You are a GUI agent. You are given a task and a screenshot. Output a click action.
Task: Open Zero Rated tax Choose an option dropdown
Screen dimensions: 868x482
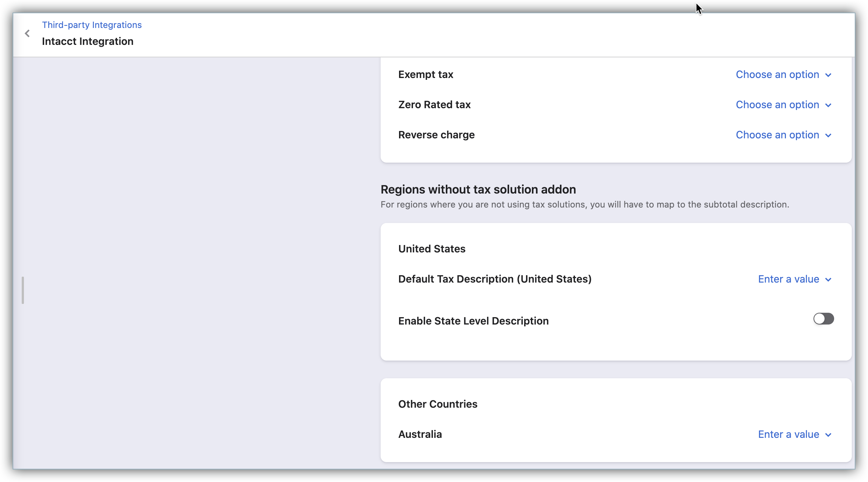[x=784, y=104]
